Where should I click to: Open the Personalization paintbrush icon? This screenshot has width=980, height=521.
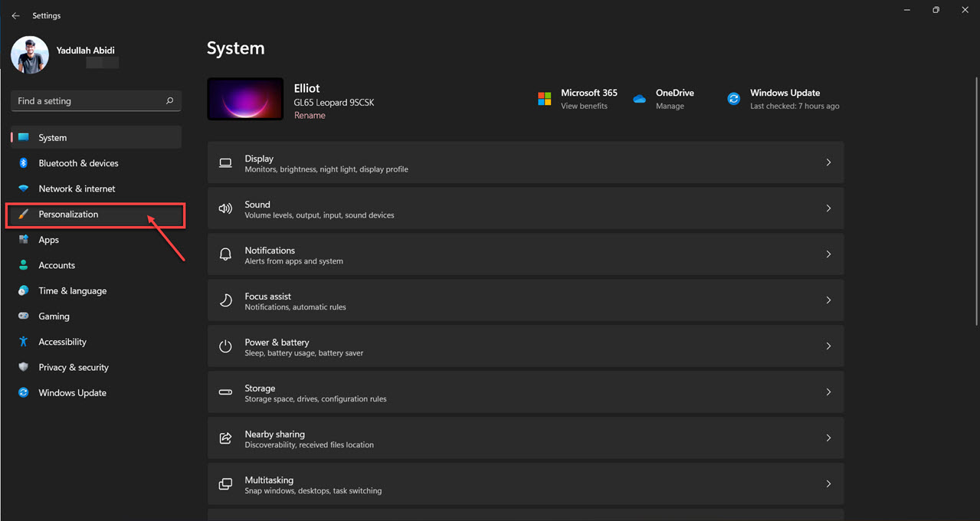coord(23,215)
